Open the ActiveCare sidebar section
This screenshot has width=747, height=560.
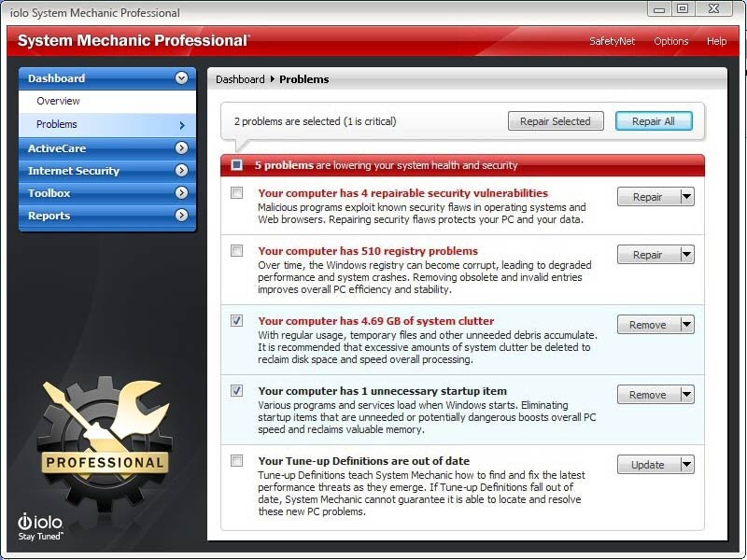point(107,148)
